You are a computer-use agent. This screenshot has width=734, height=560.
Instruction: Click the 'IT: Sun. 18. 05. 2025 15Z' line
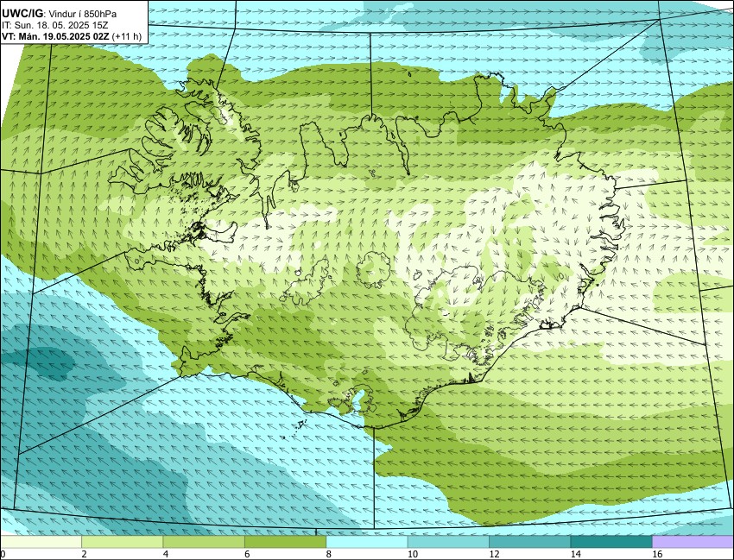(55, 25)
